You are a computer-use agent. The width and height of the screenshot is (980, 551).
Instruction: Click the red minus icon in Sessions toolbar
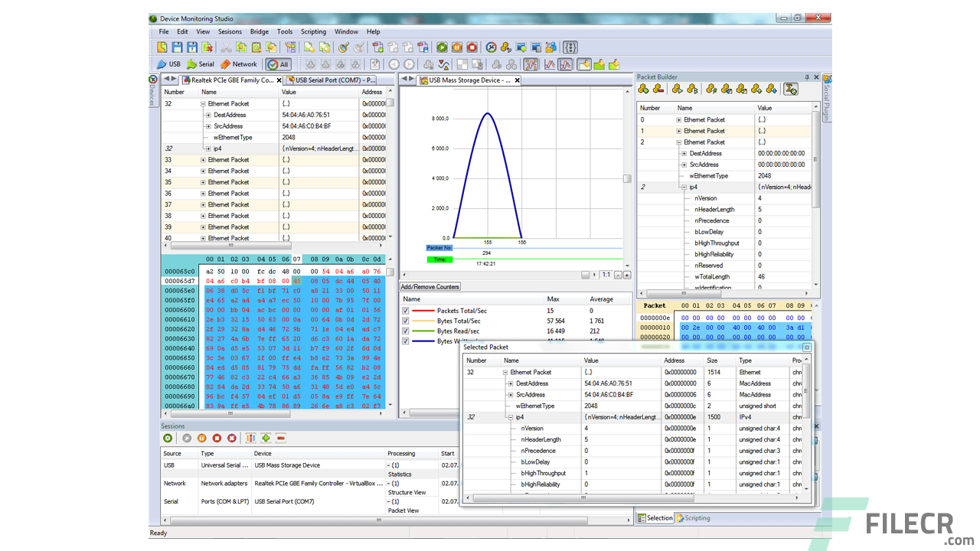click(x=281, y=438)
